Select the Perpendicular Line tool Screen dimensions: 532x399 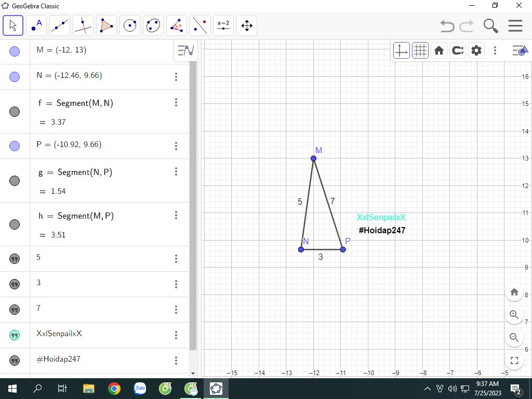(x=83, y=25)
